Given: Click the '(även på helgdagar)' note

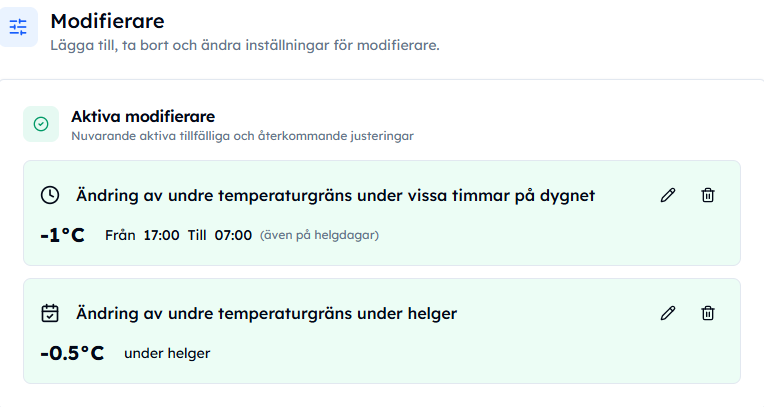Looking at the screenshot, I should pos(319,235).
